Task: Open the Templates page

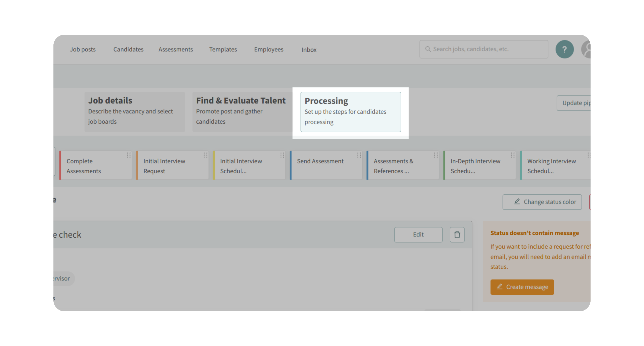Action: tap(223, 49)
